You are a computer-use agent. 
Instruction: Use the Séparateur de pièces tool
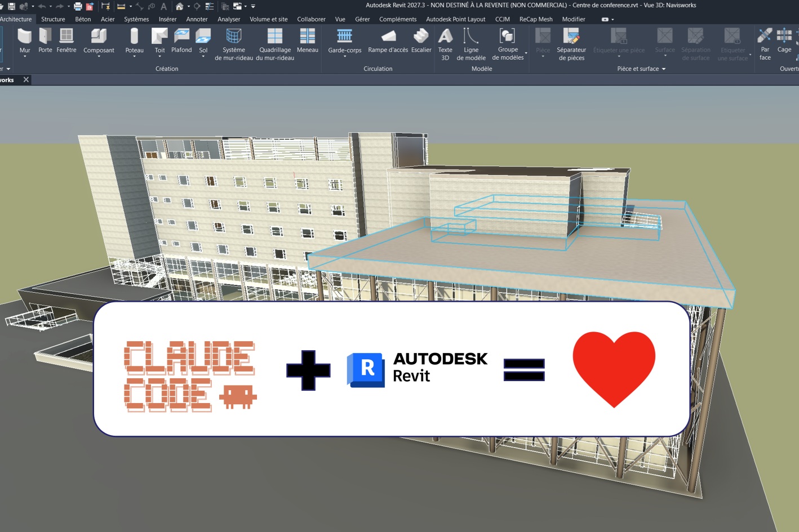point(571,44)
